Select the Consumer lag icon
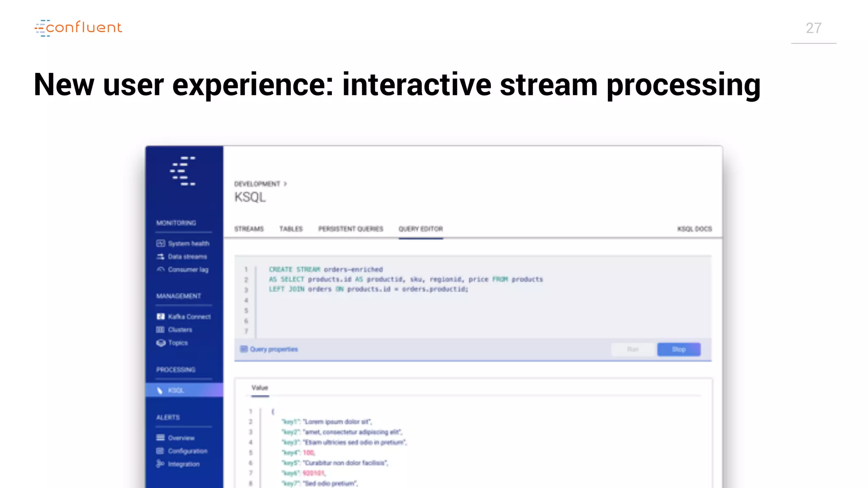Screen dimensions: 868x488 [x=160, y=269]
